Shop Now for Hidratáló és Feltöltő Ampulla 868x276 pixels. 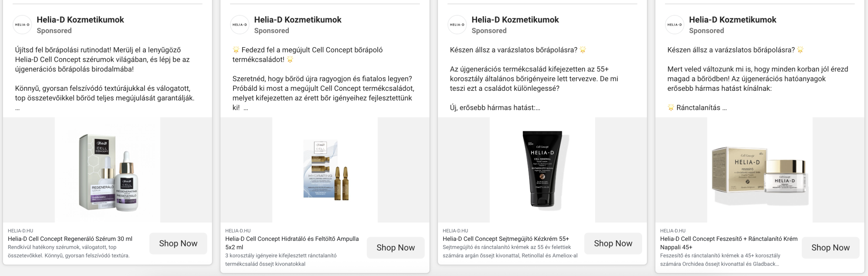(396, 248)
